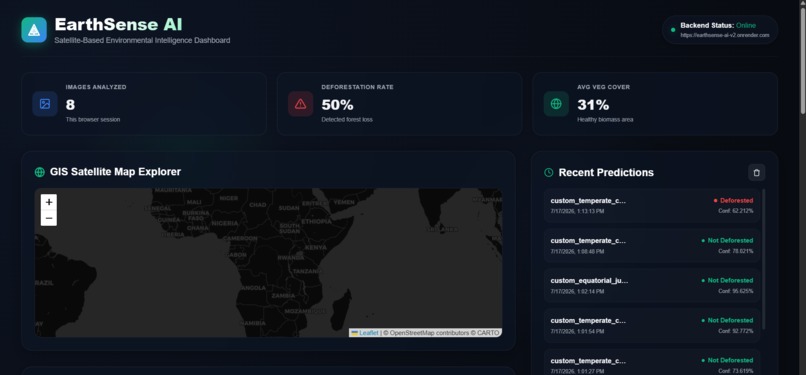Click the Leaflet flag icon in map attribution
The height and width of the screenshot is (375, 806).
(354, 333)
